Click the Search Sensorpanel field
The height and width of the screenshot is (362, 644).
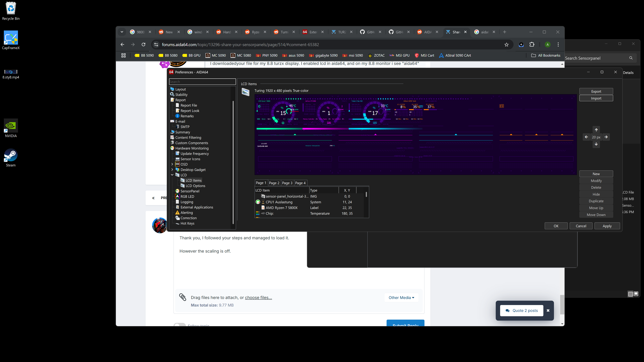click(596, 58)
